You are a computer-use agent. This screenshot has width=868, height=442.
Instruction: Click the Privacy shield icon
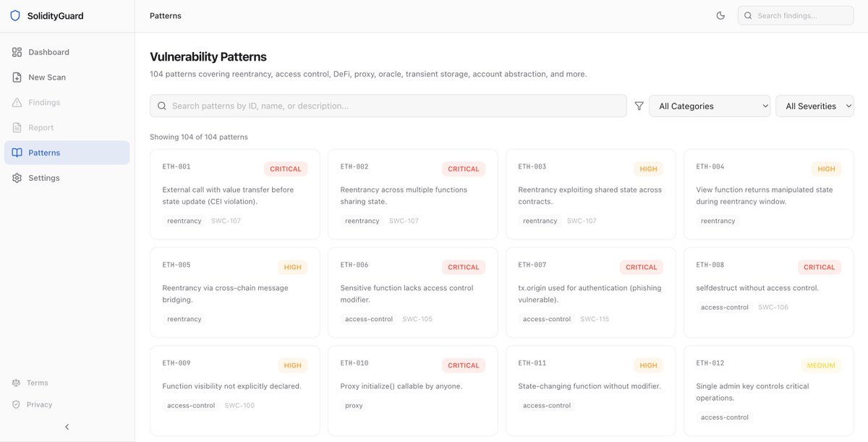click(16, 404)
